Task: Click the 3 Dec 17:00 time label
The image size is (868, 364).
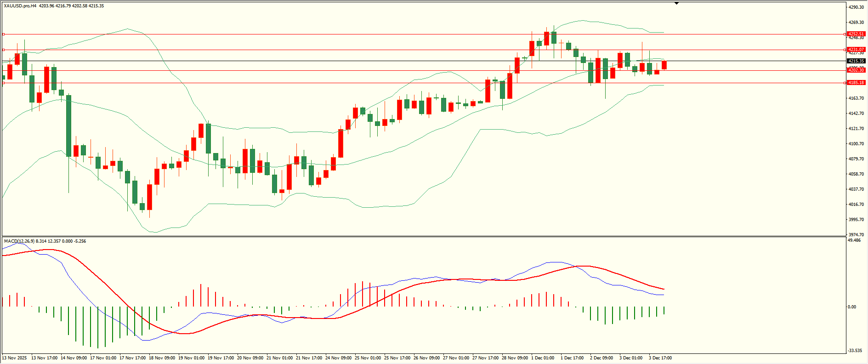Action: pyautogui.click(x=660, y=358)
